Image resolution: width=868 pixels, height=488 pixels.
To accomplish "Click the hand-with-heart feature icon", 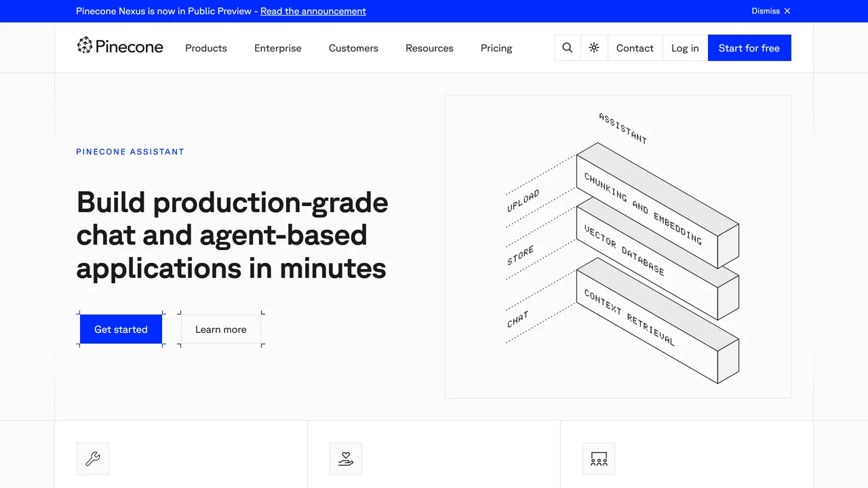I will [346, 459].
